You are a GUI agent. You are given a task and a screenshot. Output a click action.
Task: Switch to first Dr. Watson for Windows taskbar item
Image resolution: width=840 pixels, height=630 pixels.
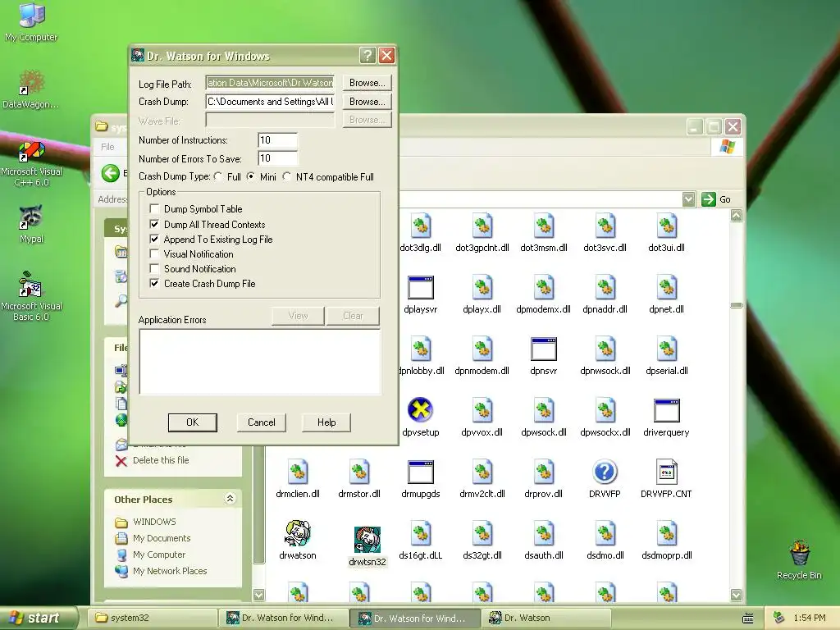(284, 618)
